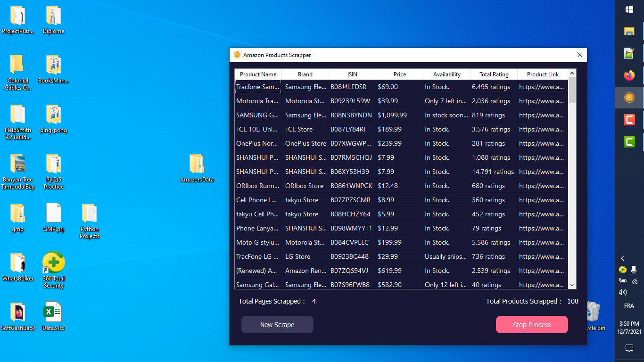Click the green pencil notepad taskbar icon

coord(629,53)
